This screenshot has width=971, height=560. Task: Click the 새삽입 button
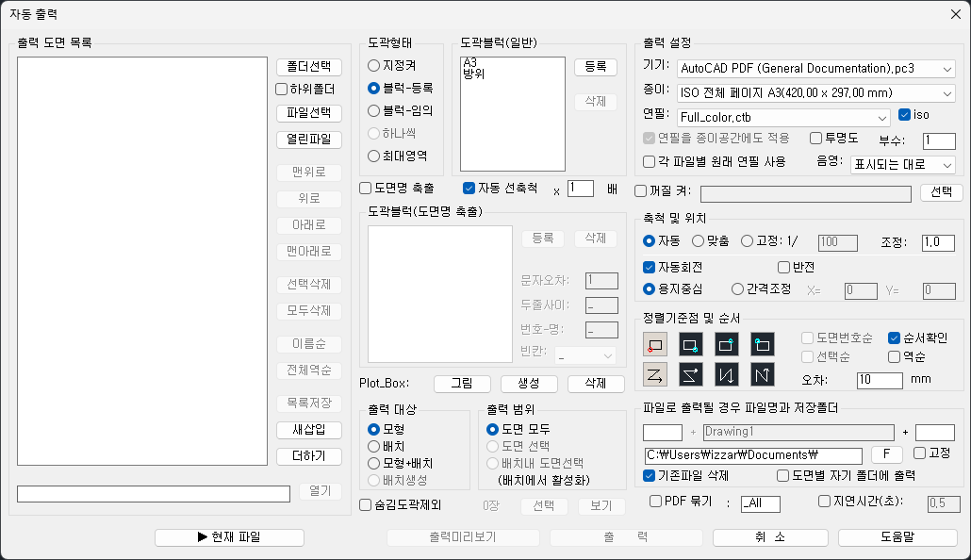(309, 429)
